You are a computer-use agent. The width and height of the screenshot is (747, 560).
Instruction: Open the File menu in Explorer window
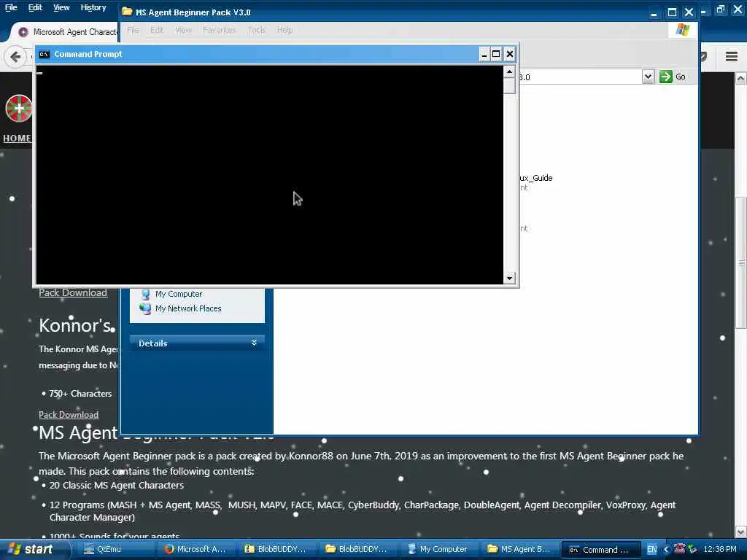[x=133, y=30]
